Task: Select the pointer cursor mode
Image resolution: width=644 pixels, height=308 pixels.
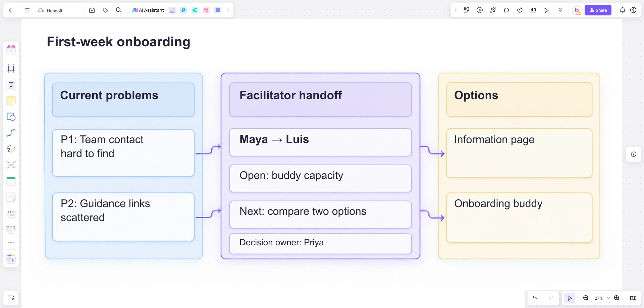Action: pos(570,298)
